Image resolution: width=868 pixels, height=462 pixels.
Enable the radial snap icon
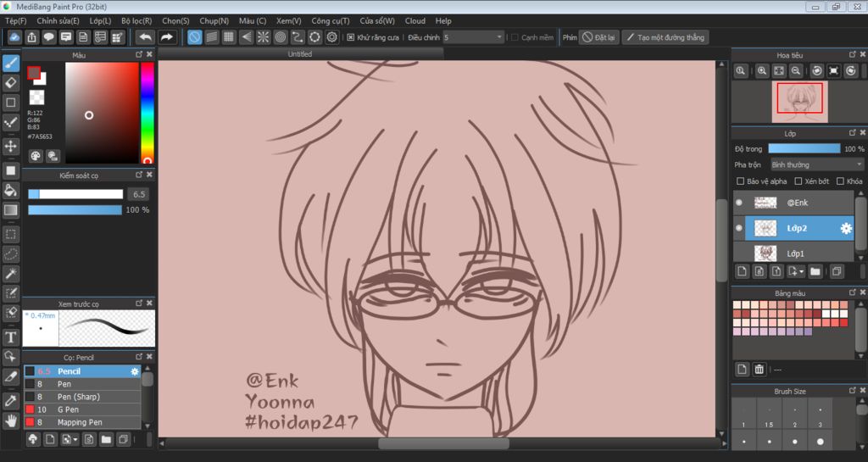coord(263,37)
